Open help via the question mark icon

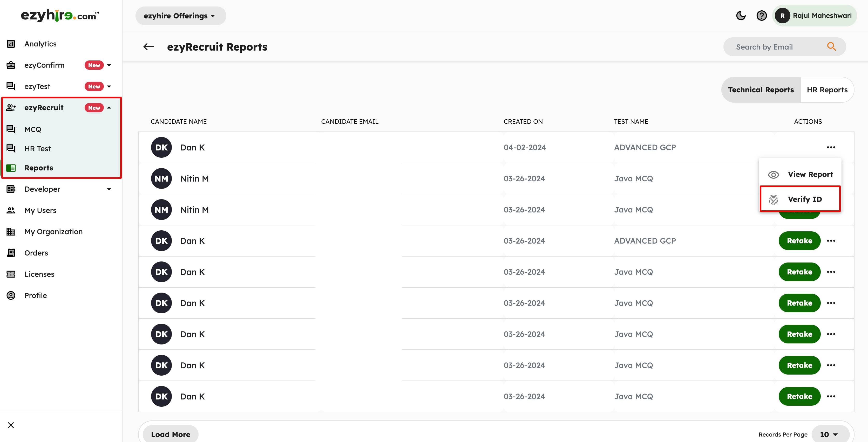click(x=762, y=16)
